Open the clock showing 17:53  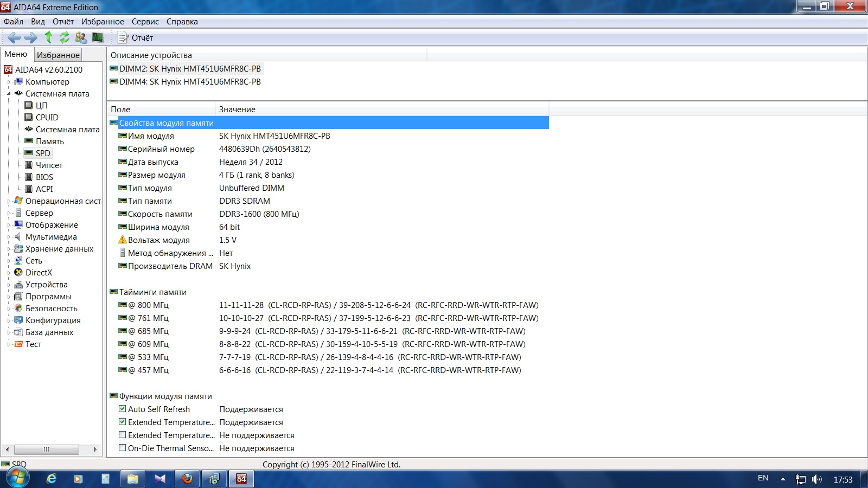(843, 479)
